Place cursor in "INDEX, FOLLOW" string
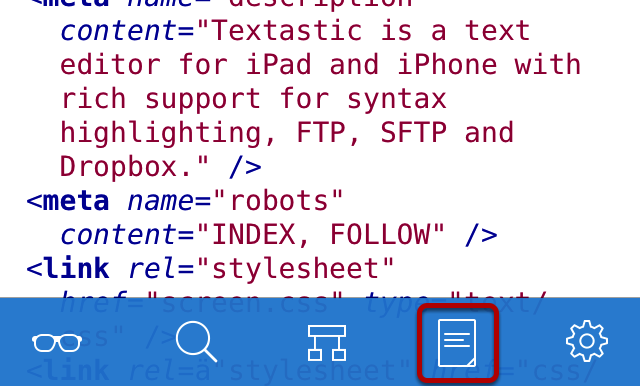This screenshot has width=640, height=386. 320,235
